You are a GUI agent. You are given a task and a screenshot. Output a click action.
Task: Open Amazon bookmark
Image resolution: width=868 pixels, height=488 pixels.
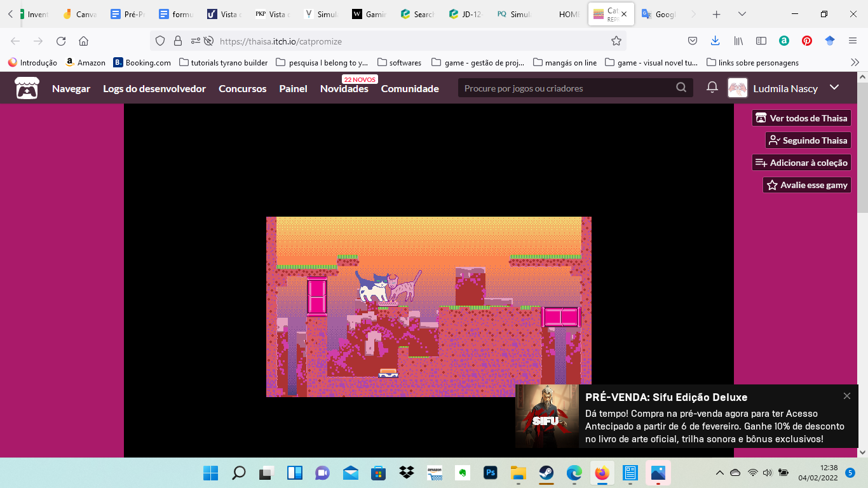tap(85, 62)
